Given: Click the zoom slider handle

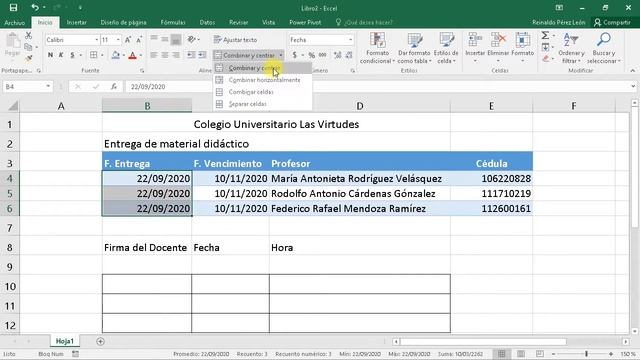Looking at the screenshot, I should 586,353.
